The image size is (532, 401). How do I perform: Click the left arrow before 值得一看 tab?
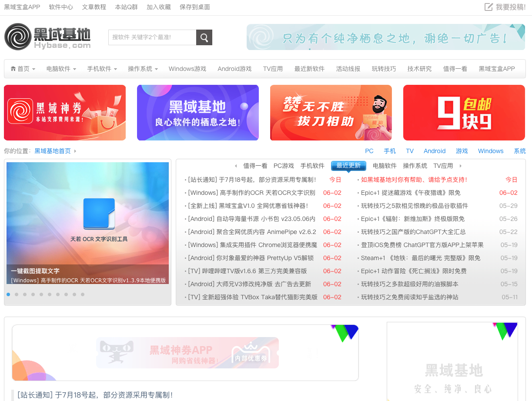point(236,166)
